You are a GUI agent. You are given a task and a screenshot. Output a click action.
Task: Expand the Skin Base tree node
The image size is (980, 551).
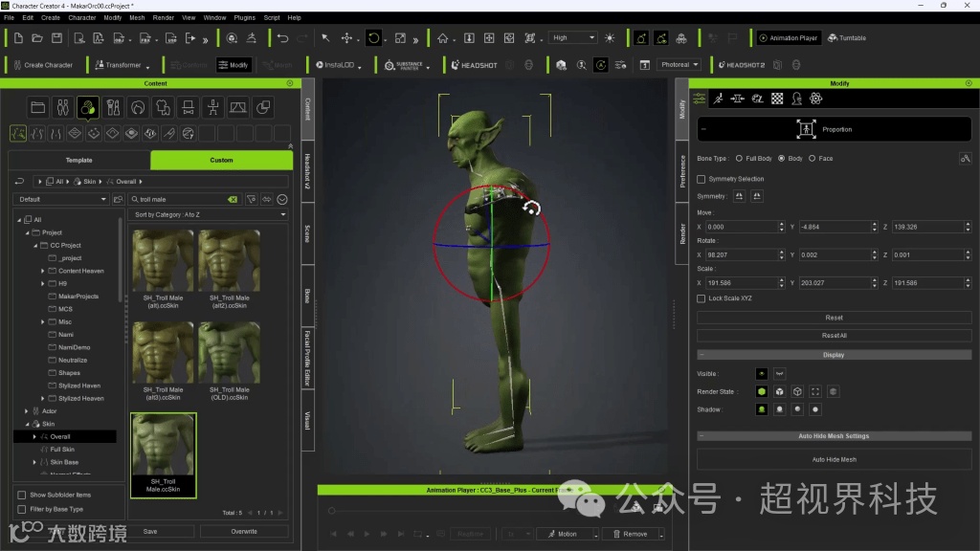pyautogui.click(x=34, y=462)
